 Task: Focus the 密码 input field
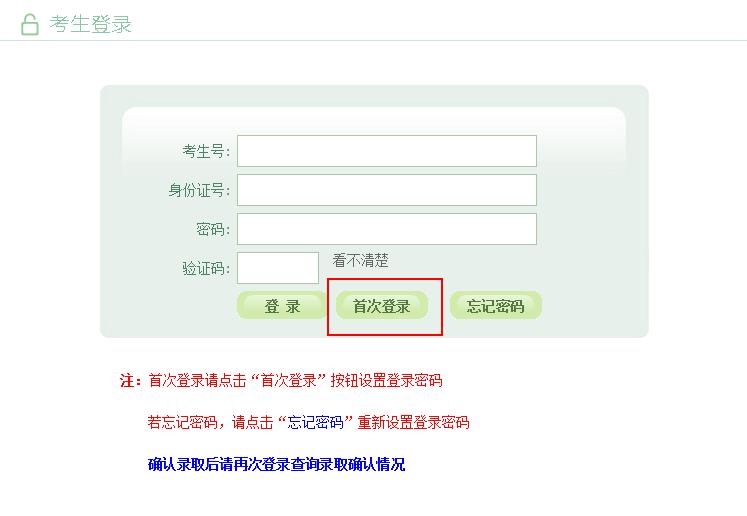click(387, 229)
